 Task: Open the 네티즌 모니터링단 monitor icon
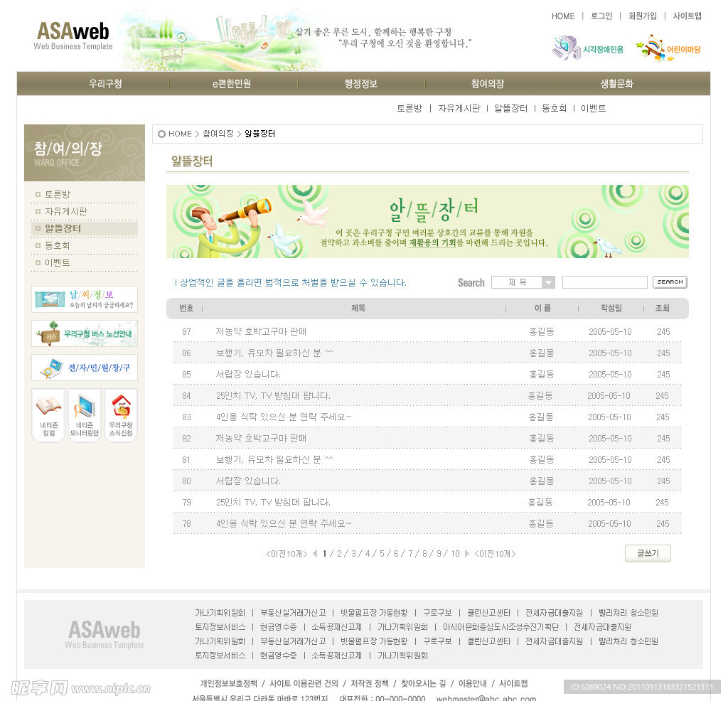85,415
